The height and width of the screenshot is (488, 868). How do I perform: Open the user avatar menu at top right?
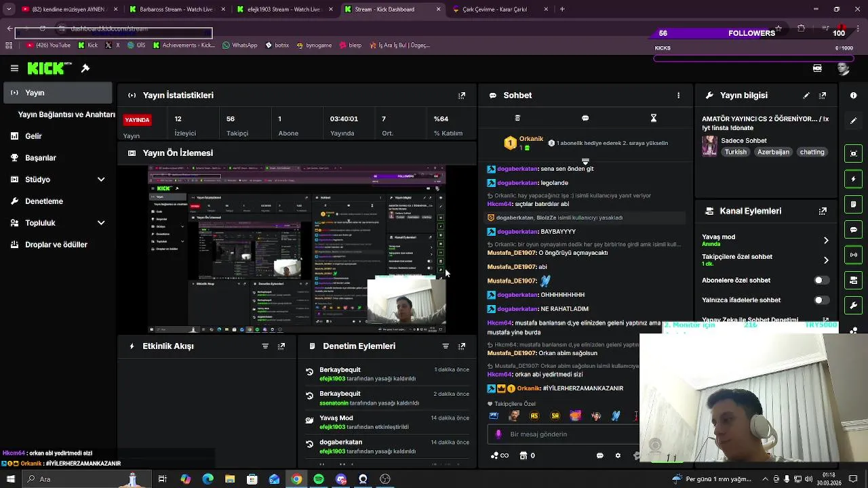point(843,68)
